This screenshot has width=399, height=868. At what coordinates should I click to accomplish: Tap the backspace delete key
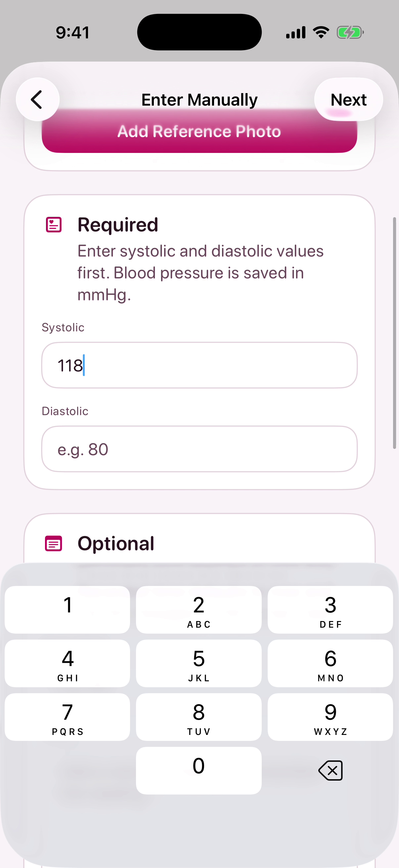(x=330, y=770)
